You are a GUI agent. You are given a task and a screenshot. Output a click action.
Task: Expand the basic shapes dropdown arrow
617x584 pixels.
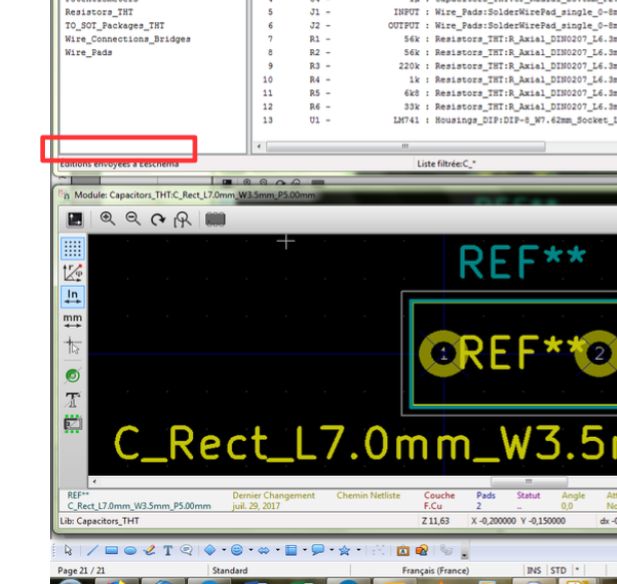tap(223, 550)
